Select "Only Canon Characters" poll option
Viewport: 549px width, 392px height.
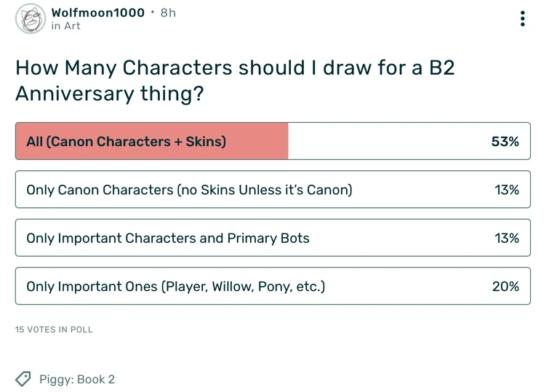[189, 190]
